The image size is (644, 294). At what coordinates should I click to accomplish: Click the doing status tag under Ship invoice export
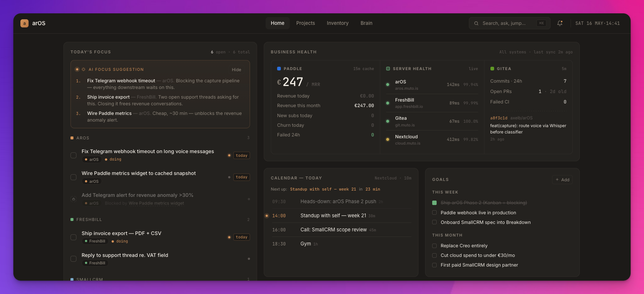click(x=119, y=241)
